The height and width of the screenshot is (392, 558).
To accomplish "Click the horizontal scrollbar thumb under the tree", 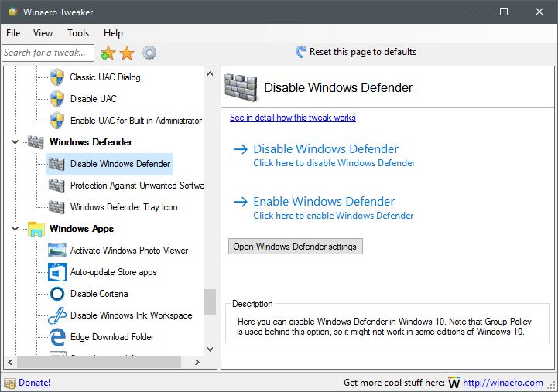I will coord(99,362).
